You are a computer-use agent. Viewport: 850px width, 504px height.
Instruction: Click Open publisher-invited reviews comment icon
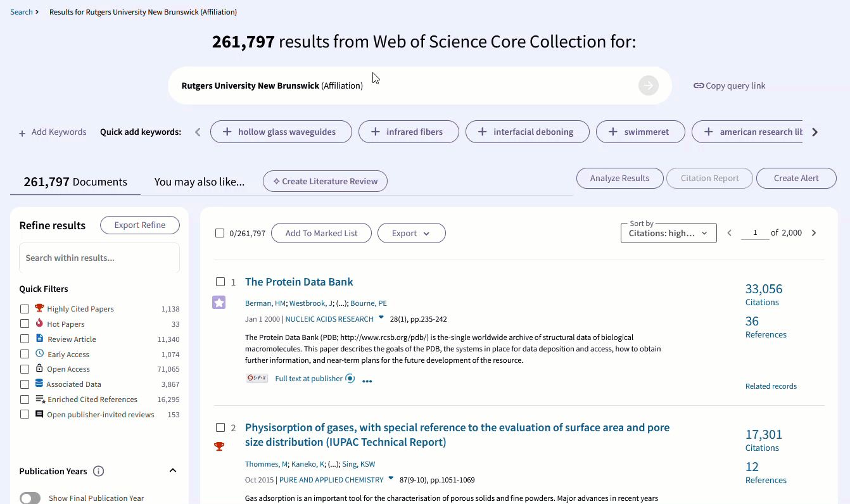[x=39, y=414]
